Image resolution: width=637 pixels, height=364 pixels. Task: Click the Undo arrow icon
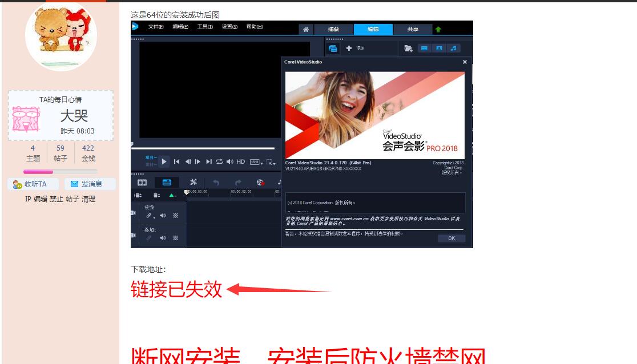[x=216, y=183]
